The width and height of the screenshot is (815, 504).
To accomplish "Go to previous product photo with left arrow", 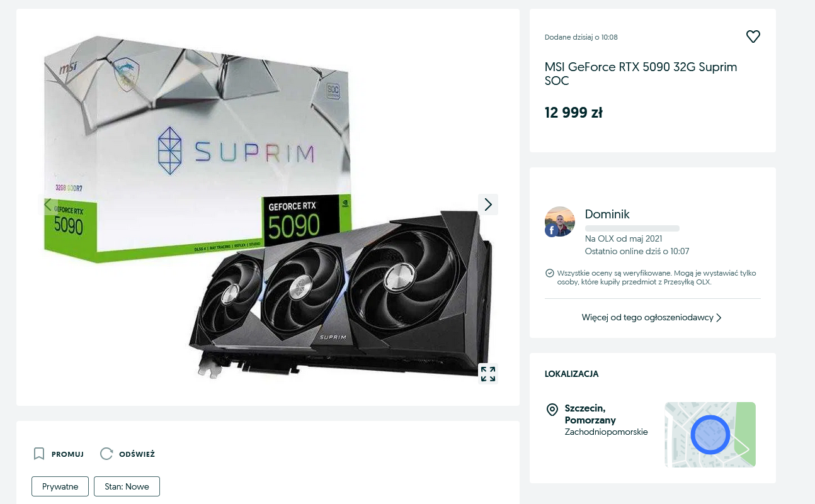I will pos(48,204).
